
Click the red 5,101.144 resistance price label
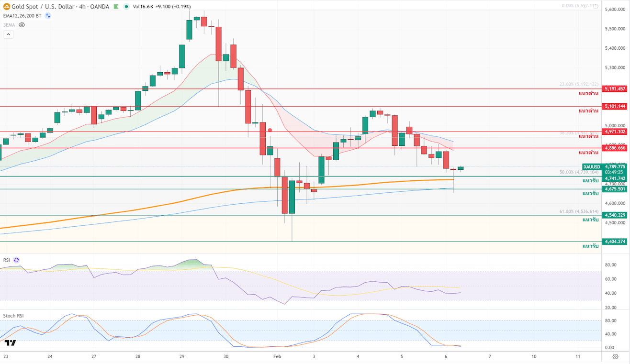tap(615, 106)
